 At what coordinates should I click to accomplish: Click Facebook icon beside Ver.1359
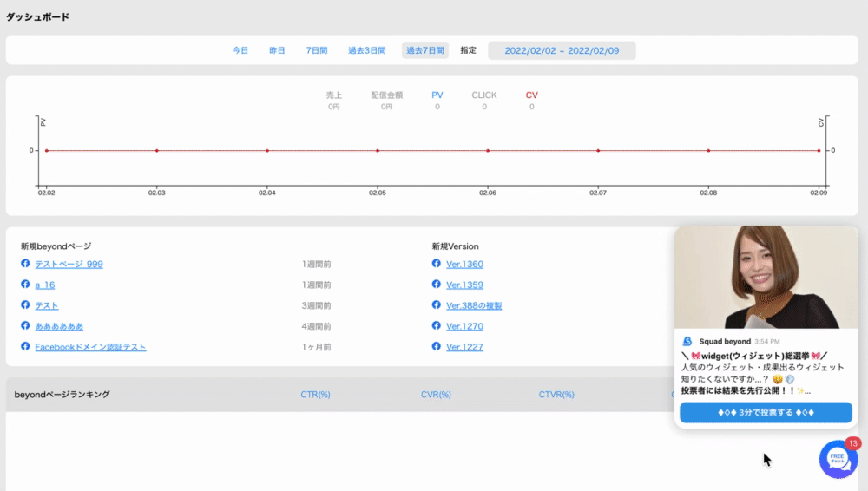click(x=437, y=284)
